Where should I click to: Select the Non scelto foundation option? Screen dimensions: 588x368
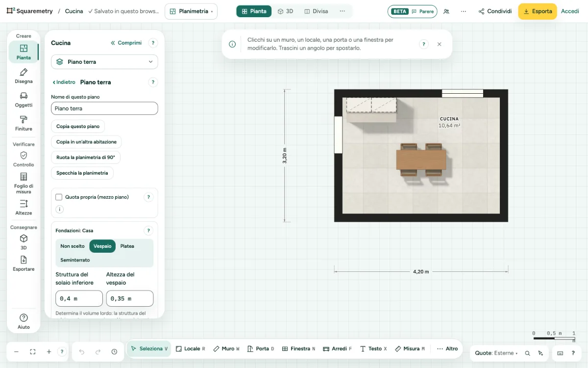(x=73, y=246)
